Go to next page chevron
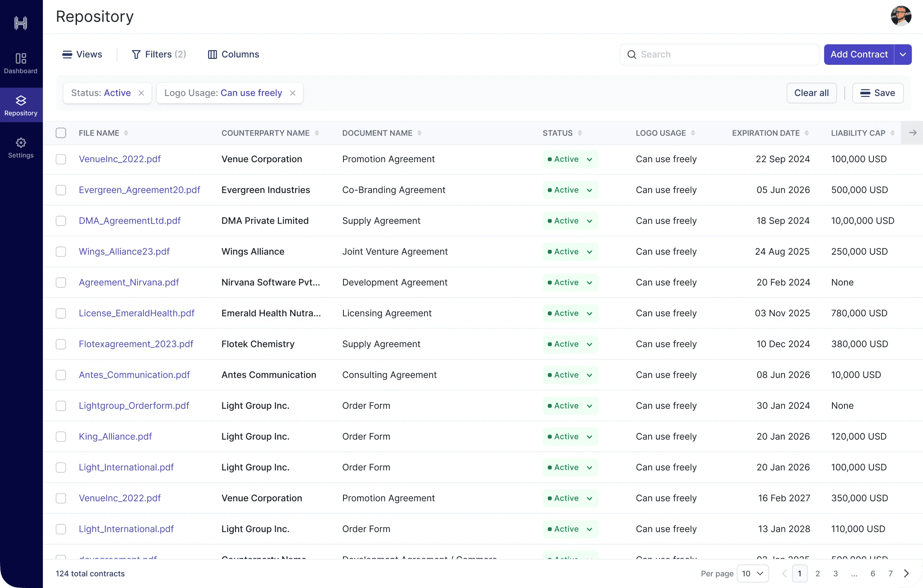Screen dimensions: 923x588 pyautogui.click(x=906, y=573)
